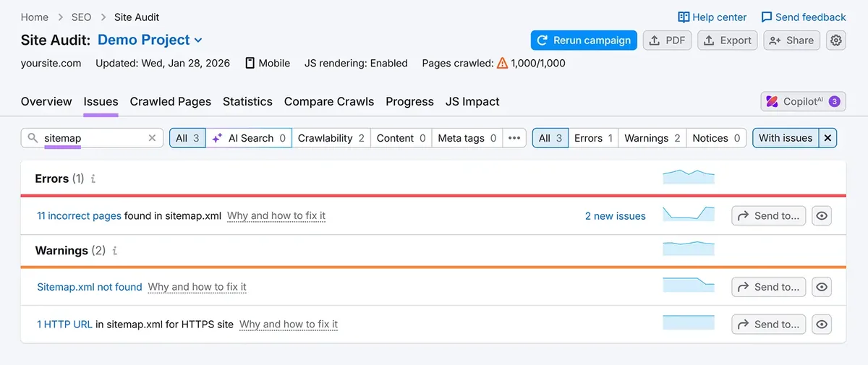Screen dimensions: 868x365
Task: View the Errors trend sparkline
Action: tap(689, 177)
